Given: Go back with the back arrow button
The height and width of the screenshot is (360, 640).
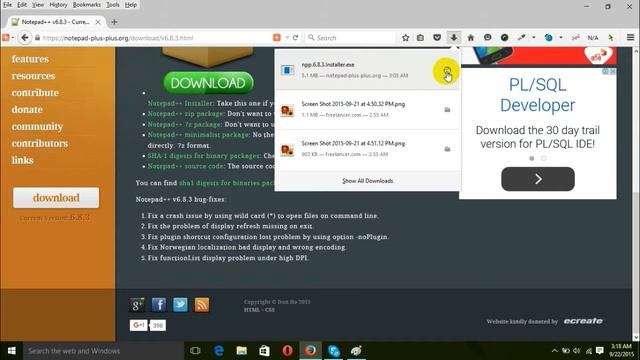Looking at the screenshot, I should (x=25, y=38).
